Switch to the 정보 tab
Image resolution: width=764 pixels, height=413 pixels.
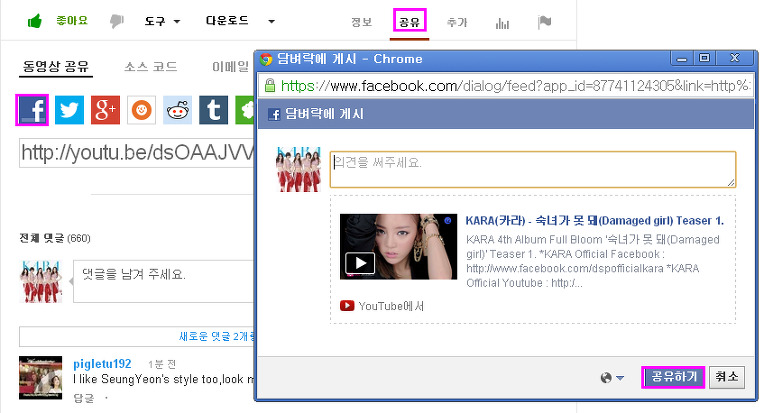pos(361,22)
